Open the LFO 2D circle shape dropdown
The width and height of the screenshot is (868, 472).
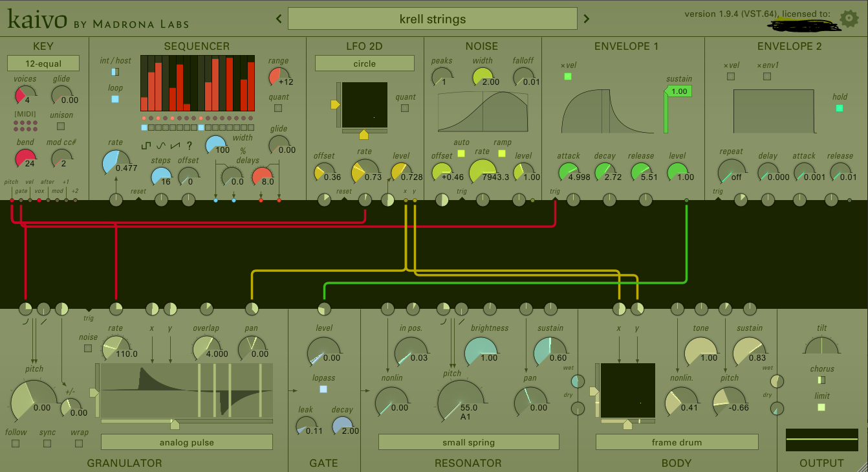(364, 63)
